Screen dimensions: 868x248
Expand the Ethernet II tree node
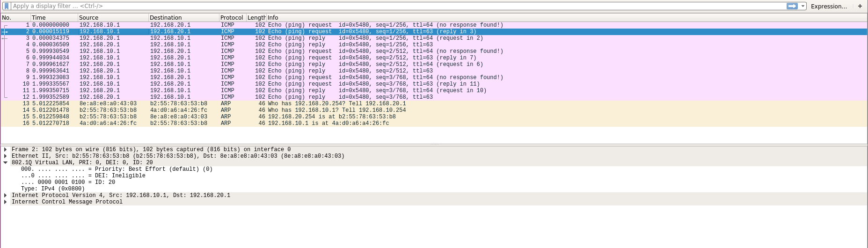coord(5,156)
